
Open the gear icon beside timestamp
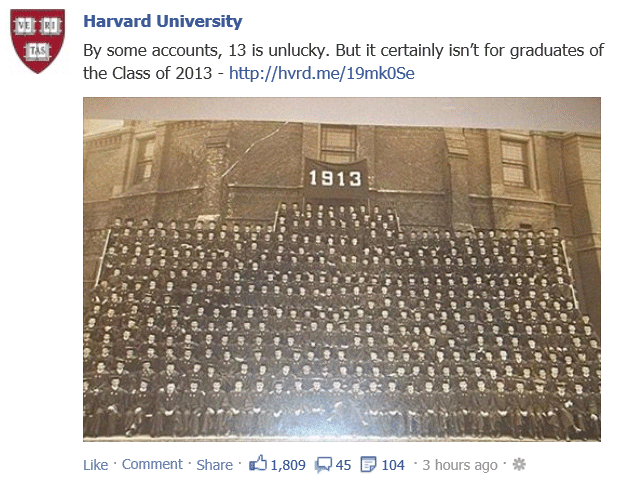519,465
